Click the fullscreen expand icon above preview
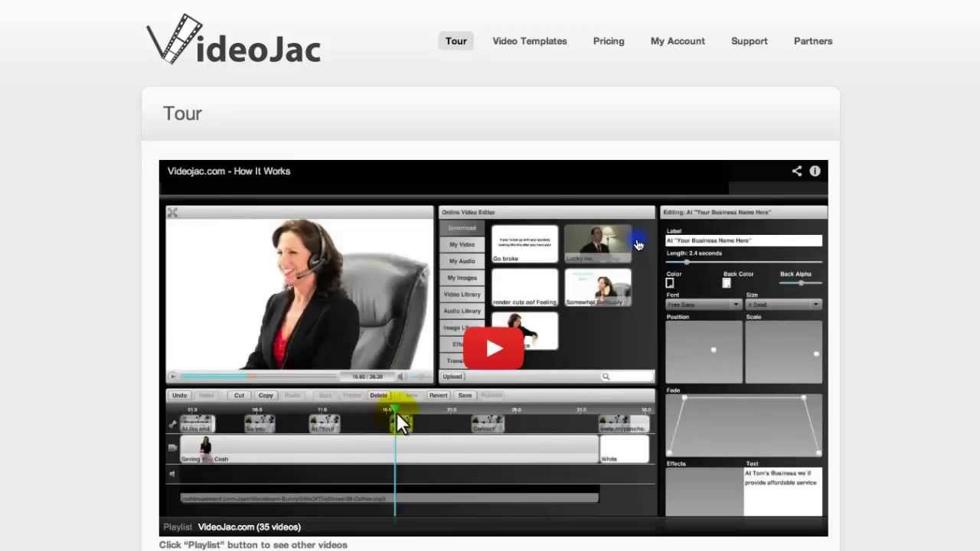 click(x=172, y=213)
